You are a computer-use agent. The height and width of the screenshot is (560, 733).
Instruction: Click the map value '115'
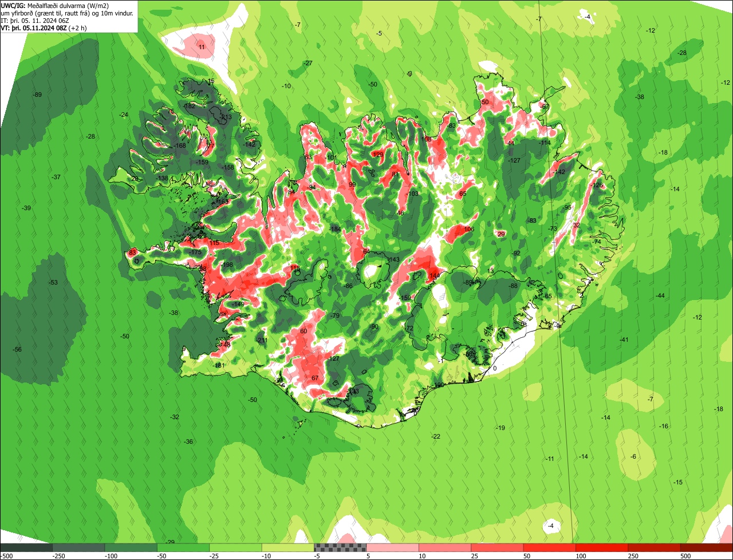coord(214,243)
